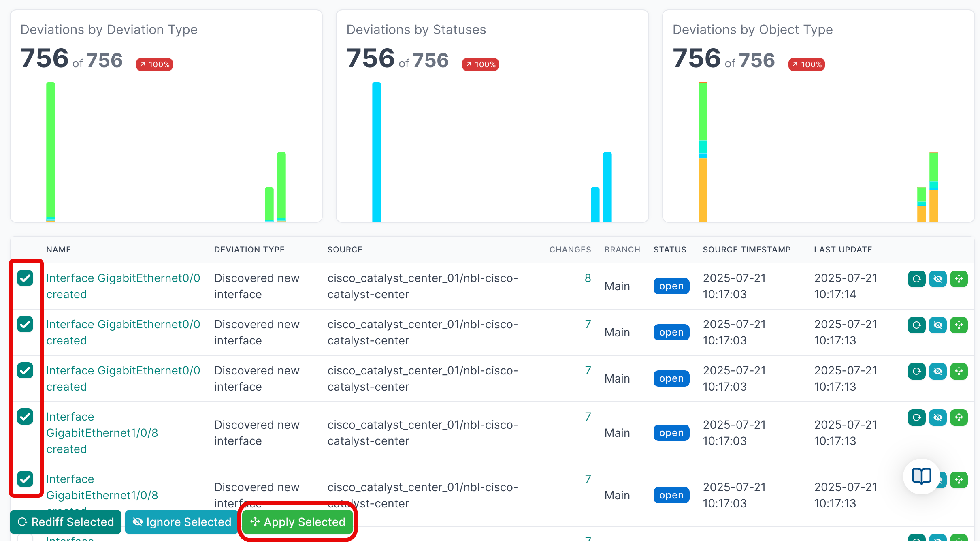Click apply icon on second interface row
This screenshot has width=980, height=543.
coord(959,325)
